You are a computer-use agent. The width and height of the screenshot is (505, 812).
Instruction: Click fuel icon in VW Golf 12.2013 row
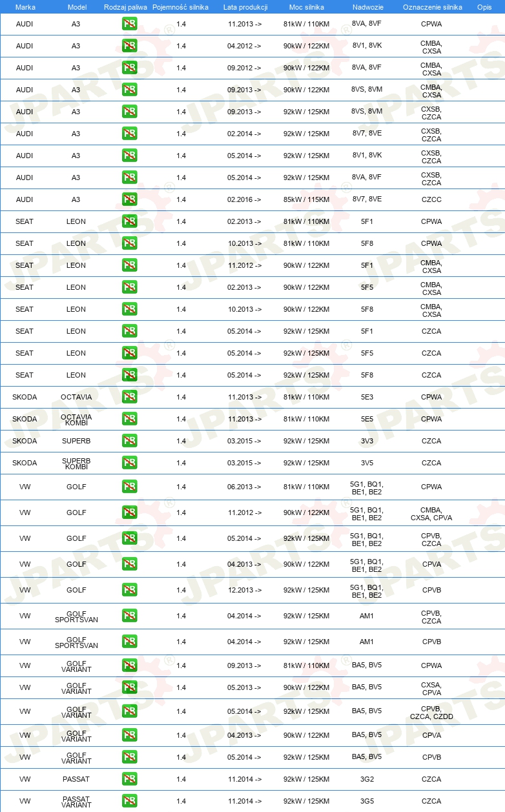click(x=129, y=590)
